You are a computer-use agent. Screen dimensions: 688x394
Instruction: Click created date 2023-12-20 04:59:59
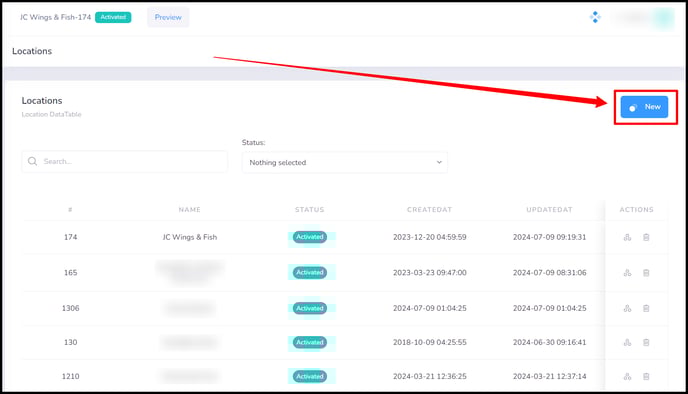click(430, 237)
